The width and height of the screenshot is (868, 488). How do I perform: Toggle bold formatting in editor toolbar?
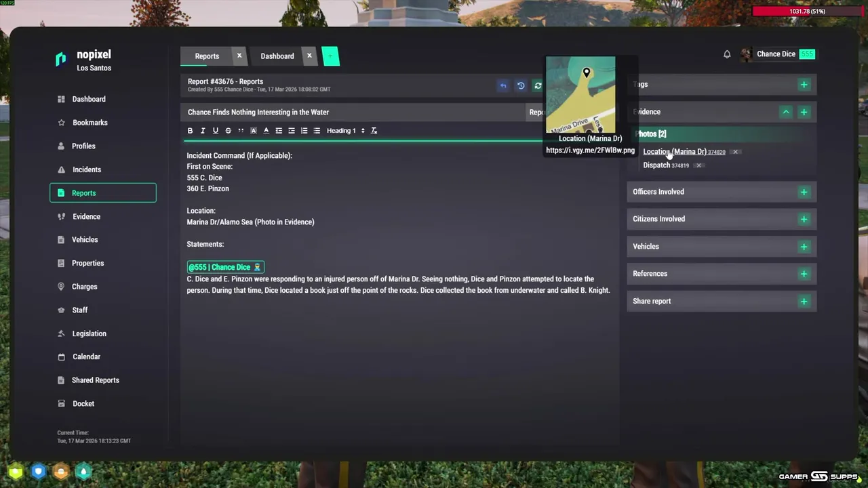tap(190, 131)
